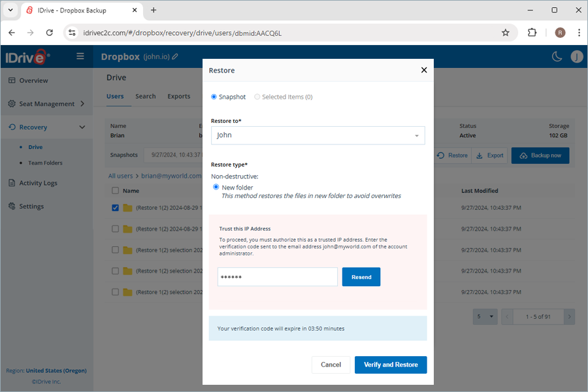The width and height of the screenshot is (588, 392).
Task: Click the address bar URL
Action: [x=182, y=33]
